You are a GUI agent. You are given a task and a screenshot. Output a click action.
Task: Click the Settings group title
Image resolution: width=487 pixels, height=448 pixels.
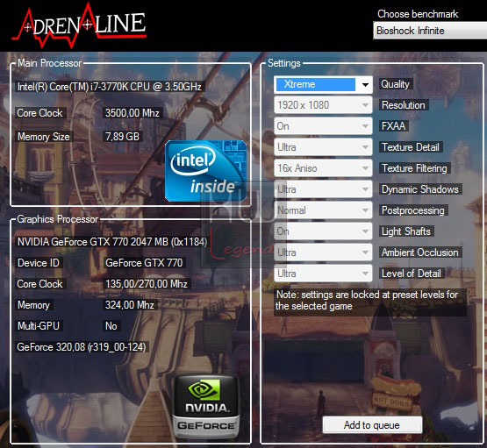pyautogui.click(x=284, y=63)
